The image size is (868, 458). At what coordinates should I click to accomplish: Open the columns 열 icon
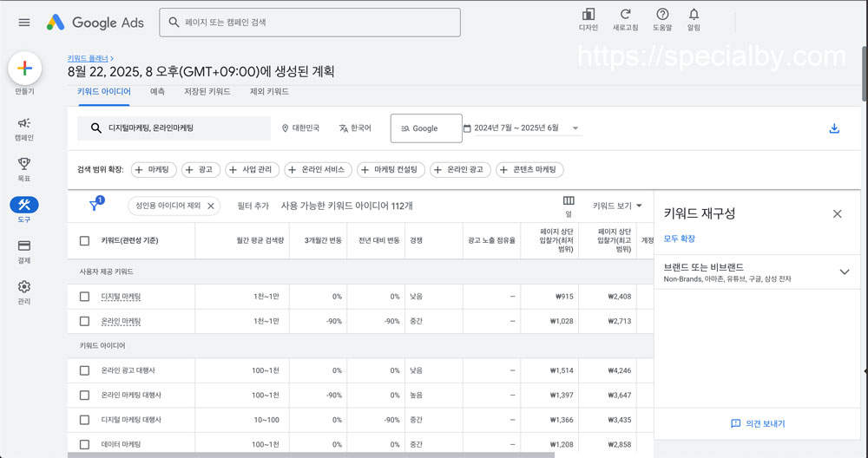point(569,206)
